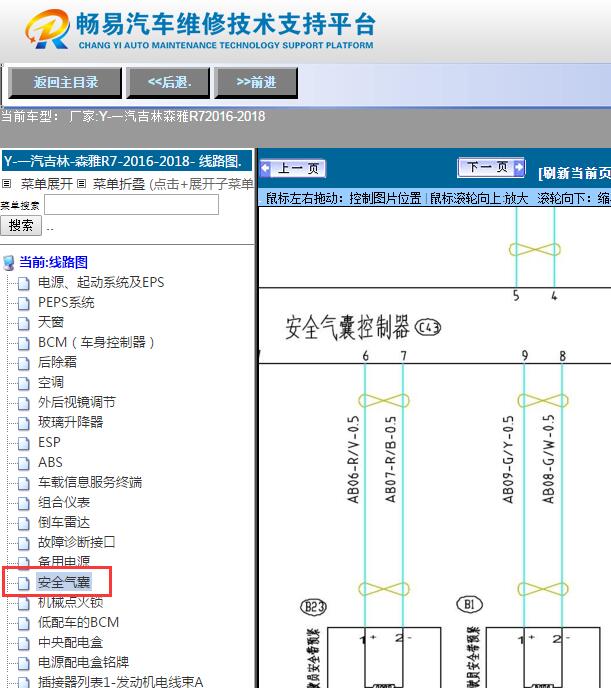Go back with the <<后退 button
This screenshot has height=688, width=611.
pos(169,82)
